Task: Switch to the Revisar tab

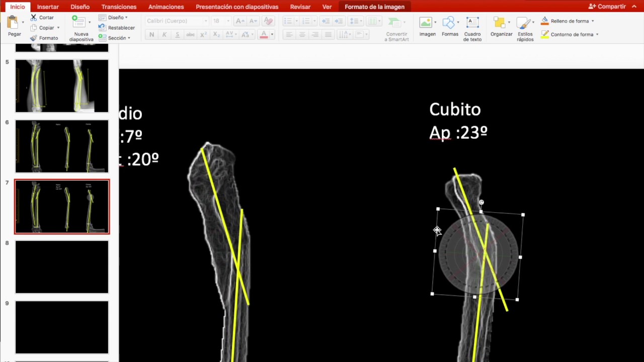Action: click(x=300, y=7)
